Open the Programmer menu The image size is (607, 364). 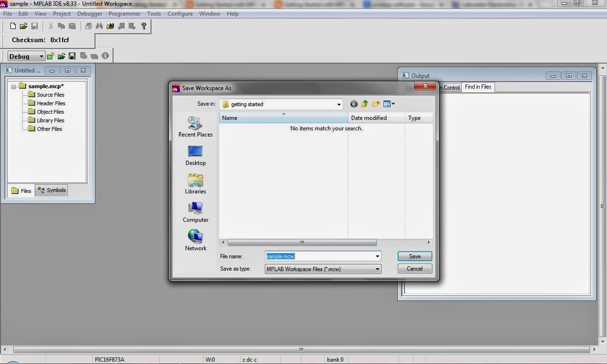[124, 14]
